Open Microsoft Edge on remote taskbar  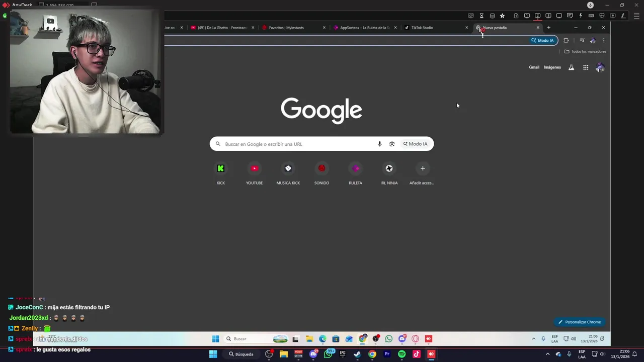323,339
